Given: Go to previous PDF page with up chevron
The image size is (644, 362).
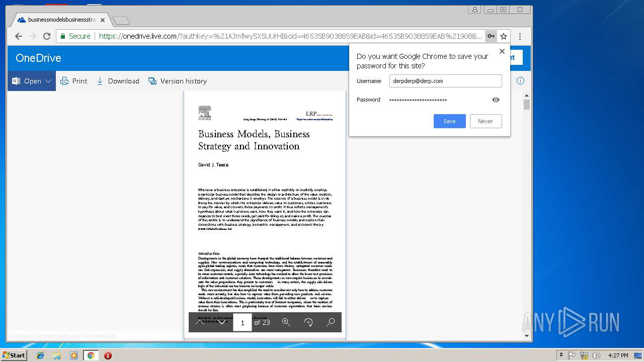Looking at the screenshot, I should tap(200, 322).
